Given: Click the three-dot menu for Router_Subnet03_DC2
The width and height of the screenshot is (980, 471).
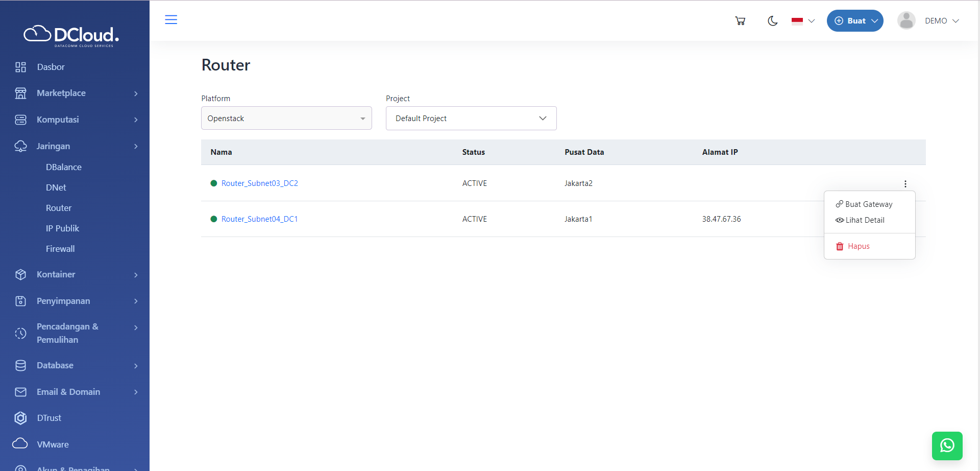Looking at the screenshot, I should [x=905, y=184].
